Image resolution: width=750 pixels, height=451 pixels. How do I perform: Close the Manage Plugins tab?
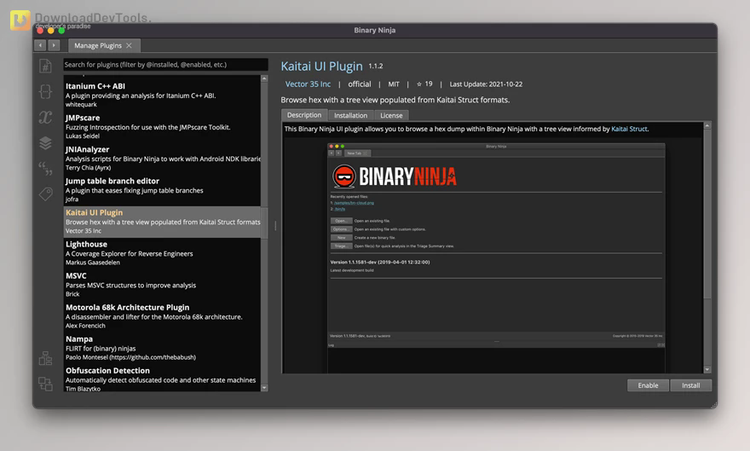(129, 45)
